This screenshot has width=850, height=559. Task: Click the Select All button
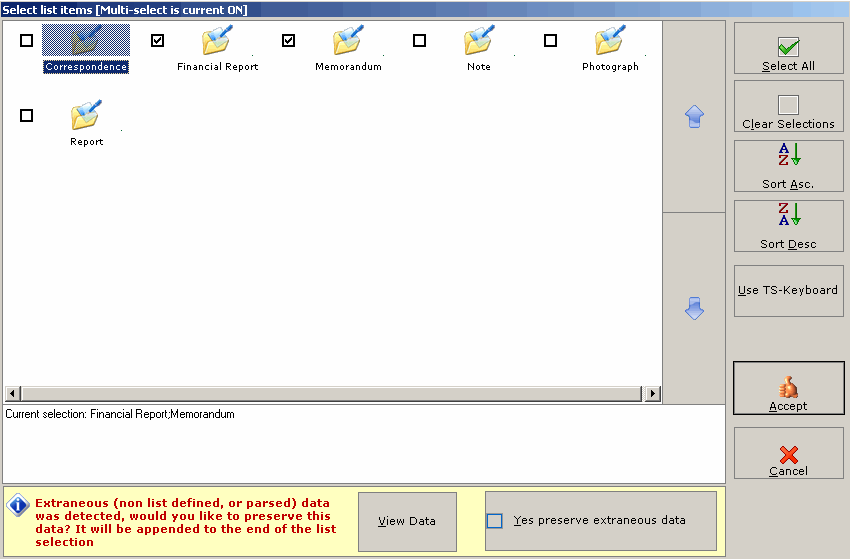[x=788, y=49]
